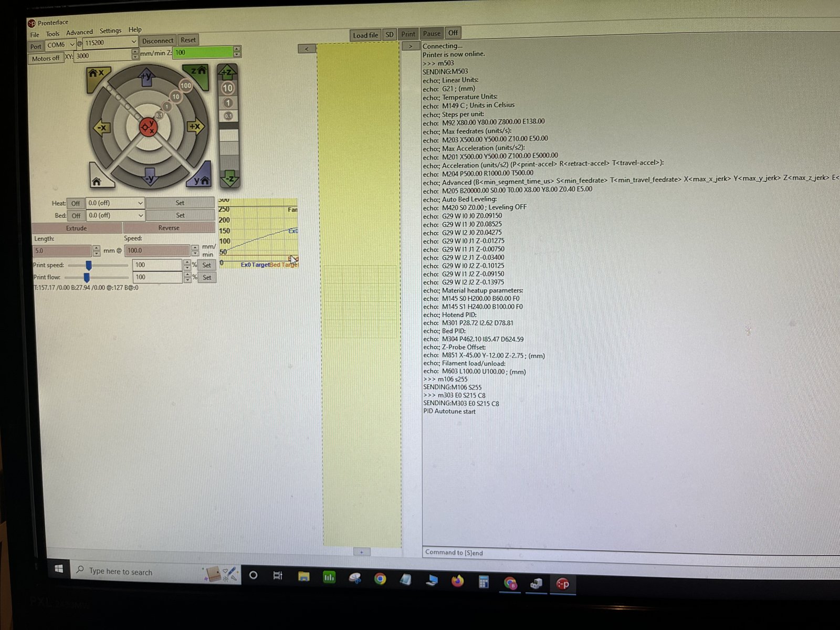The image size is (840, 630).
Task: Open Cortana circle icon on taskbar
Action: [x=253, y=575]
